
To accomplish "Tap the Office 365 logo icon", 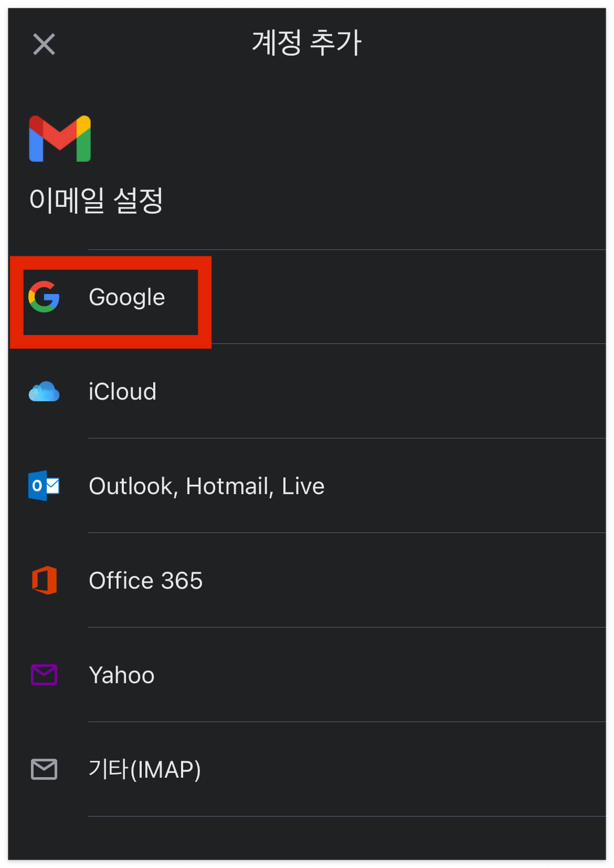I will pos(45,580).
